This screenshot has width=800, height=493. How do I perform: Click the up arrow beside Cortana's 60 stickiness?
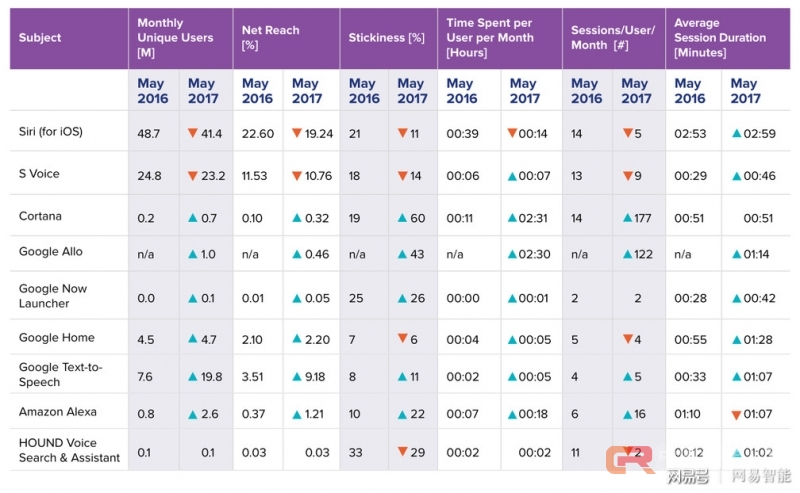[402, 217]
